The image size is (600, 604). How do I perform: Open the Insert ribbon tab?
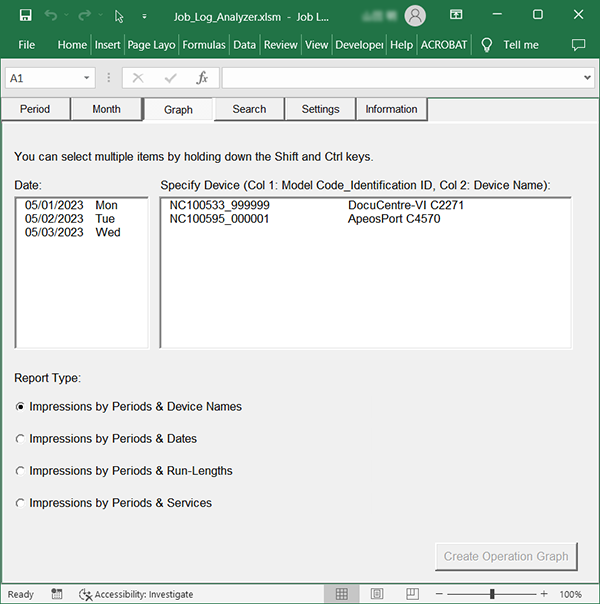107,45
